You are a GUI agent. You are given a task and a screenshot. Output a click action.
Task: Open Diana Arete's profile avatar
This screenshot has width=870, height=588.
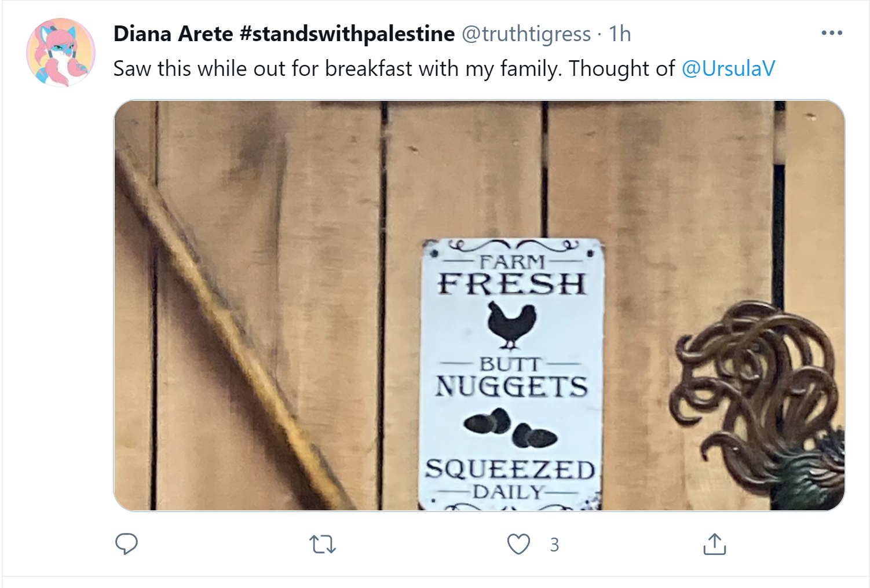coord(61,52)
